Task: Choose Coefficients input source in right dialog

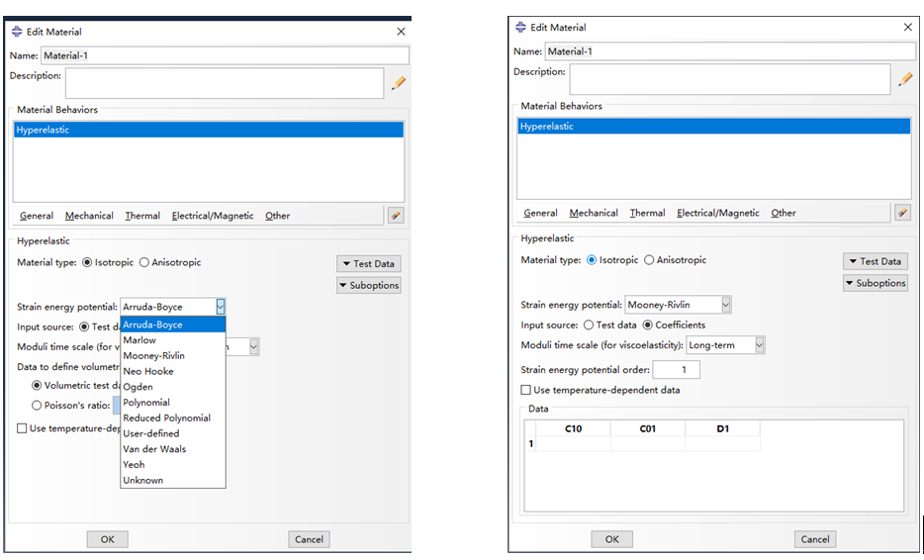Action: click(x=648, y=325)
